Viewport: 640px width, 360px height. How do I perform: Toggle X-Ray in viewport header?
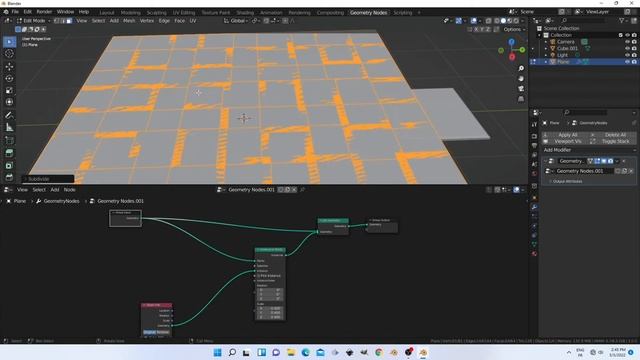point(489,20)
